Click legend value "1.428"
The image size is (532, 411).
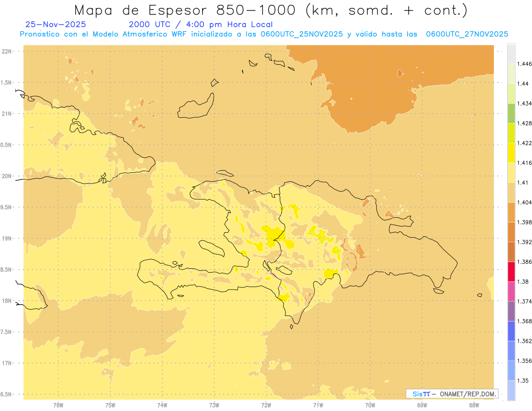click(x=525, y=123)
